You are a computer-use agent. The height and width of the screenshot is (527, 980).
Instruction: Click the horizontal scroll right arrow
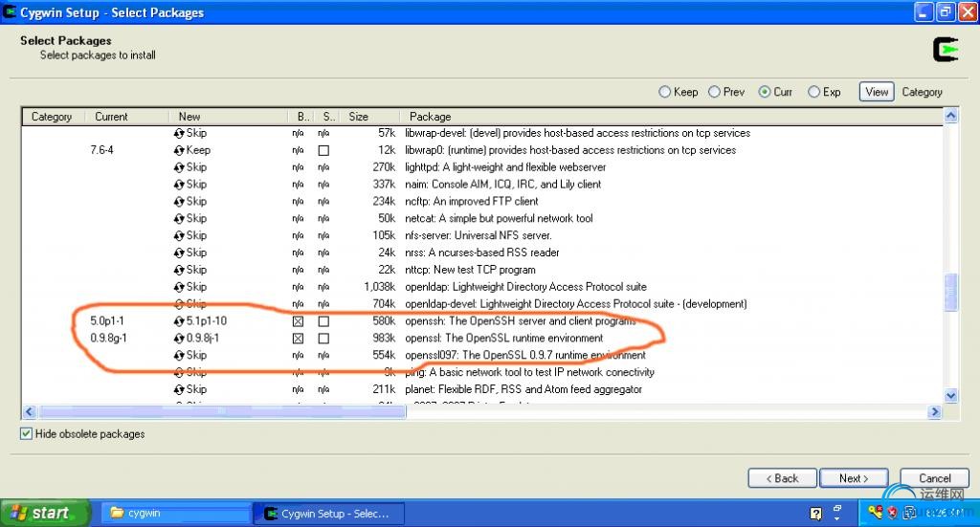click(x=934, y=411)
